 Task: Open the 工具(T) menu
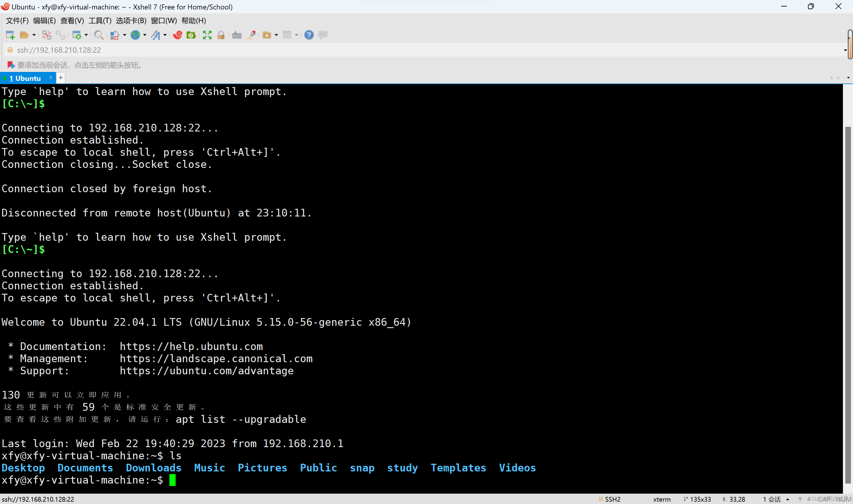(100, 21)
